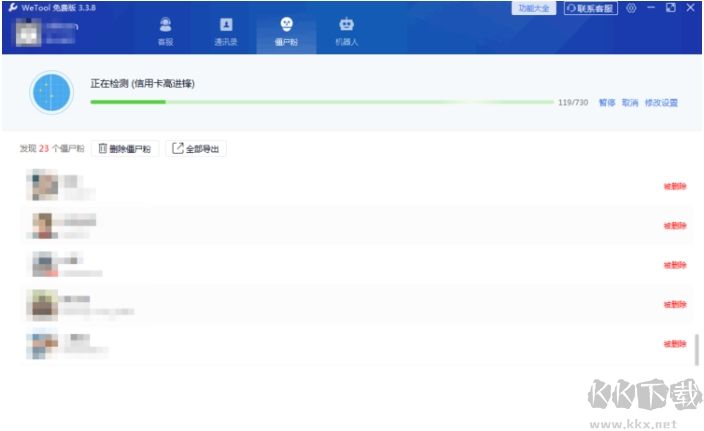704x431 pixels.
Task: Click 被删除 status of fourth contact
Action: click(x=675, y=304)
